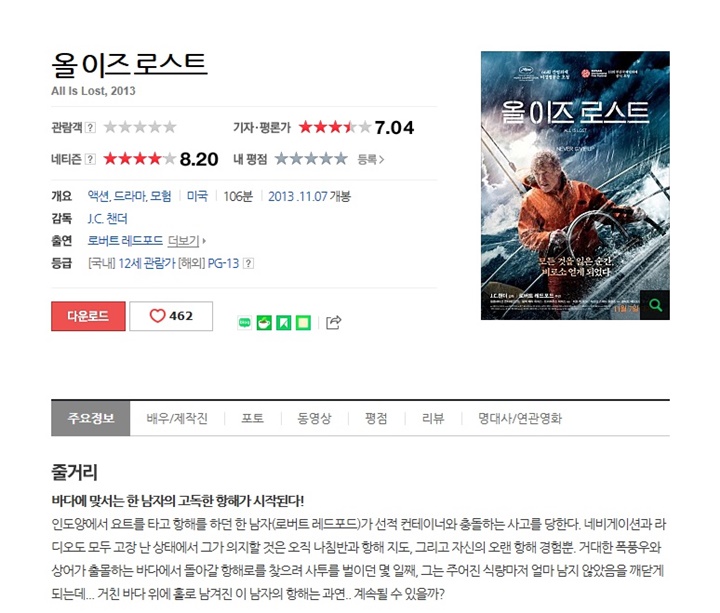Click help icon next to PG-13
The height and width of the screenshot is (613, 720).
pyautogui.click(x=248, y=264)
